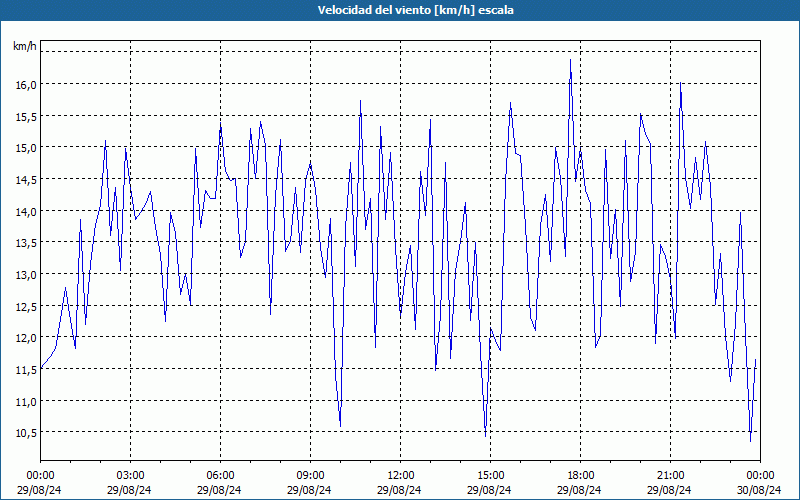Pick the '14,0' y-axis value
This screenshot has width=800, height=500.
tap(27, 211)
